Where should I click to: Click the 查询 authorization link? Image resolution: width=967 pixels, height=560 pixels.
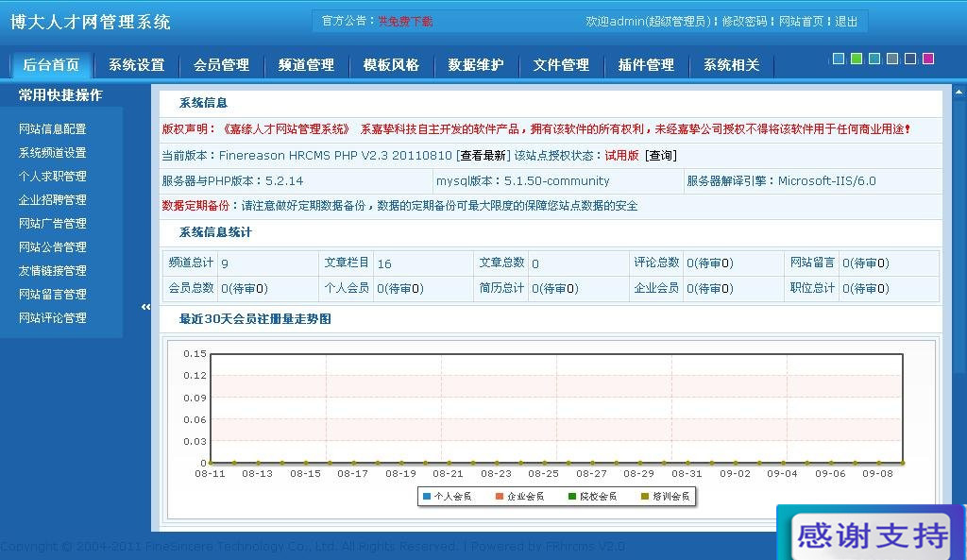660,156
